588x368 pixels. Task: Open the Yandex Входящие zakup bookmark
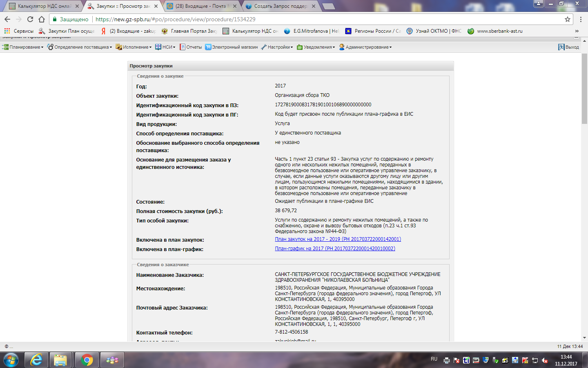[x=128, y=31]
